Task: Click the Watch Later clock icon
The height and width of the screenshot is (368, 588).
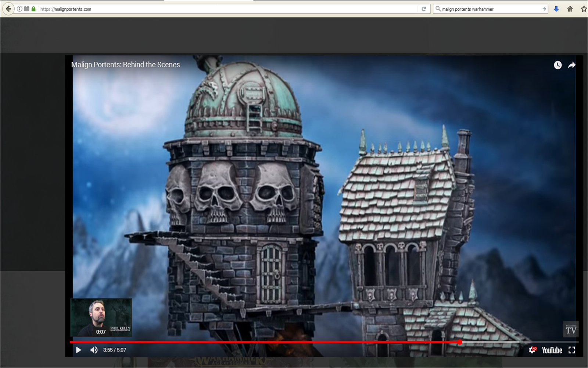Action: coord(558,65)
